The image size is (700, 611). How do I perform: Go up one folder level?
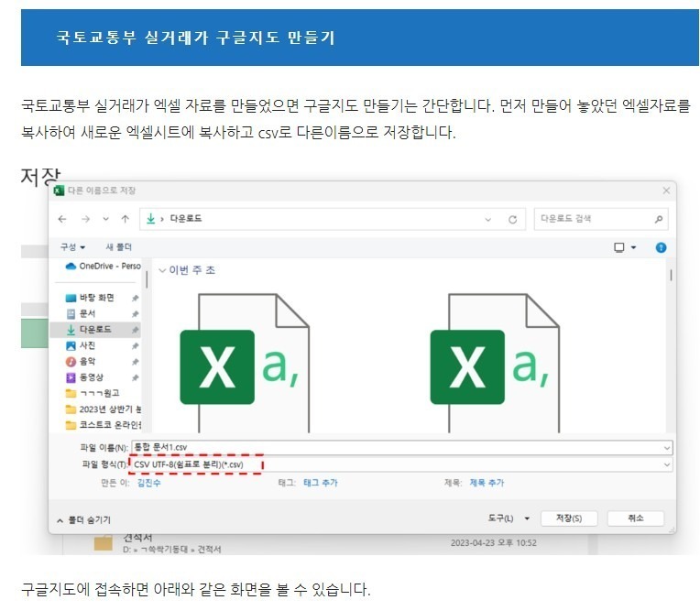coord(125,219)
